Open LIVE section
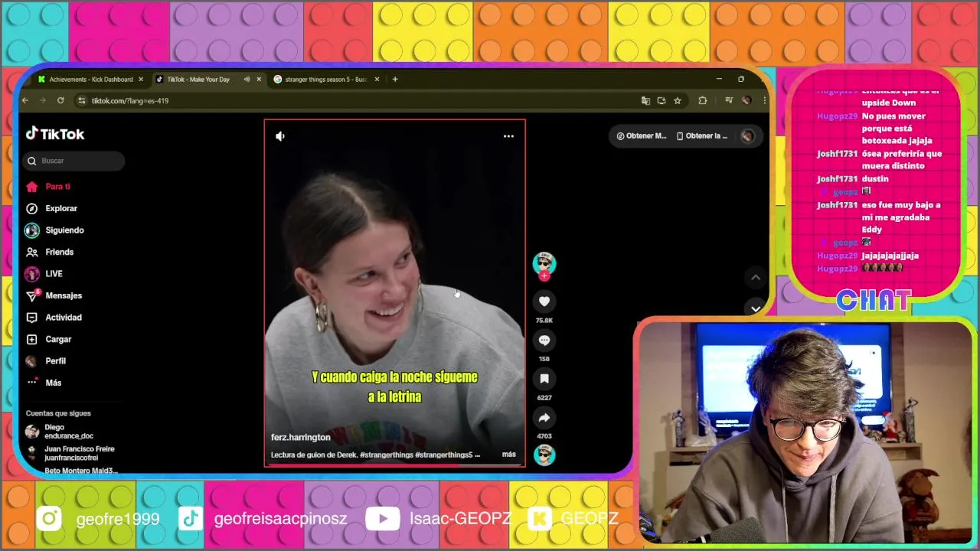980x551 pixels. 44,274
